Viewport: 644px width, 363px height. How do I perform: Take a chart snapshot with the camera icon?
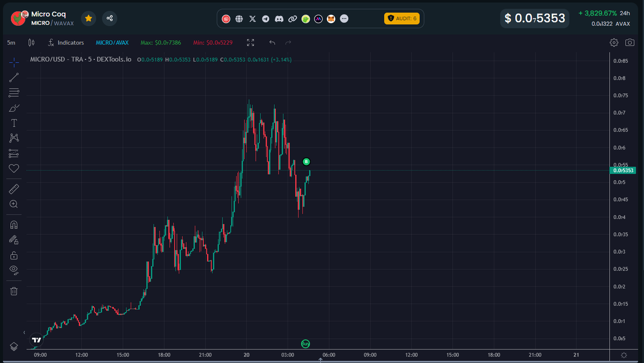click(630, 42)
